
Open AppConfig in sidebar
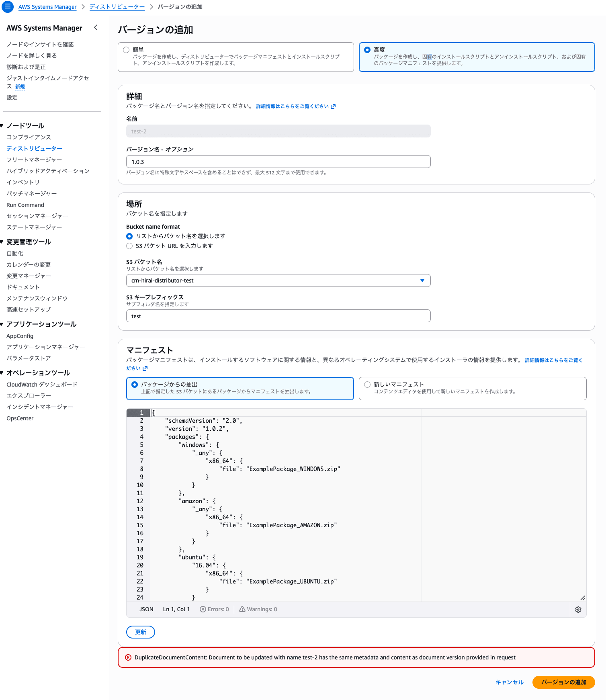tap(20, 336)
